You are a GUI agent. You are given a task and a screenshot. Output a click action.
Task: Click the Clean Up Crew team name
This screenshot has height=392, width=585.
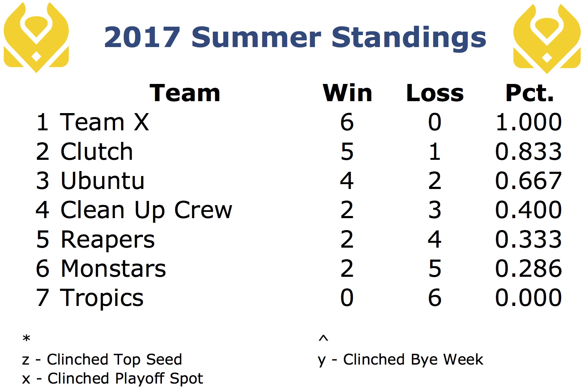tap(146, 210)
